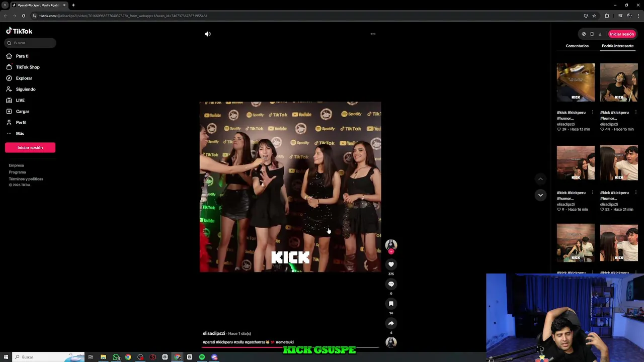Click the #zully hashtag in the caption
The height and width of the screenshot is (362, 644).
tap(238, 342)
